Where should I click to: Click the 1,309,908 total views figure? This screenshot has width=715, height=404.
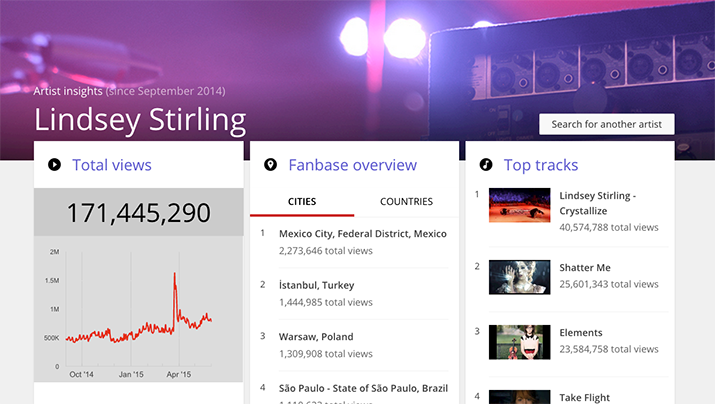(x=326, y=354)
